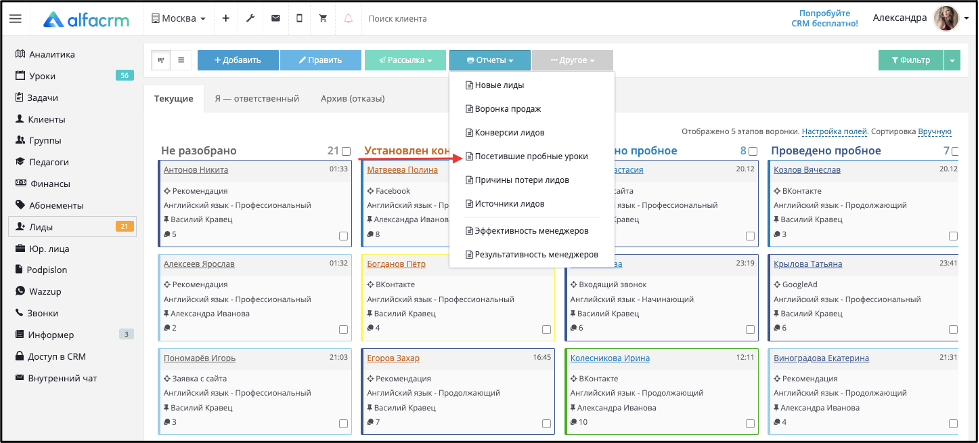Tick checkbox on Колесникова Ирина card
This screenshot has width=979, height=443.
(x=750, y=423)
